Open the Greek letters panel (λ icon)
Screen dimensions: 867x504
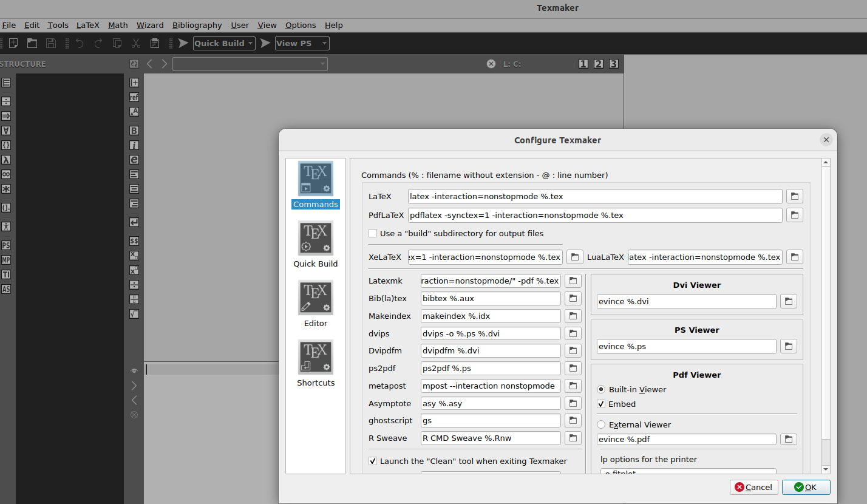tap(6, 160)
